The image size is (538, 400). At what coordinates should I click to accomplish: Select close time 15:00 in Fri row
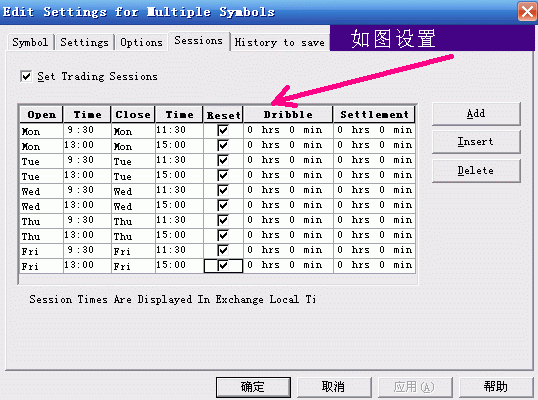[x=179, y=266]
